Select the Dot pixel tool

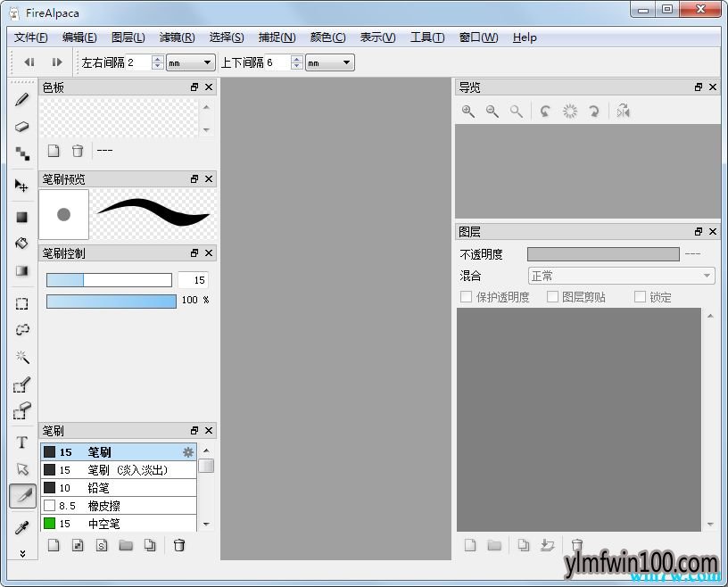pos(21,153)
